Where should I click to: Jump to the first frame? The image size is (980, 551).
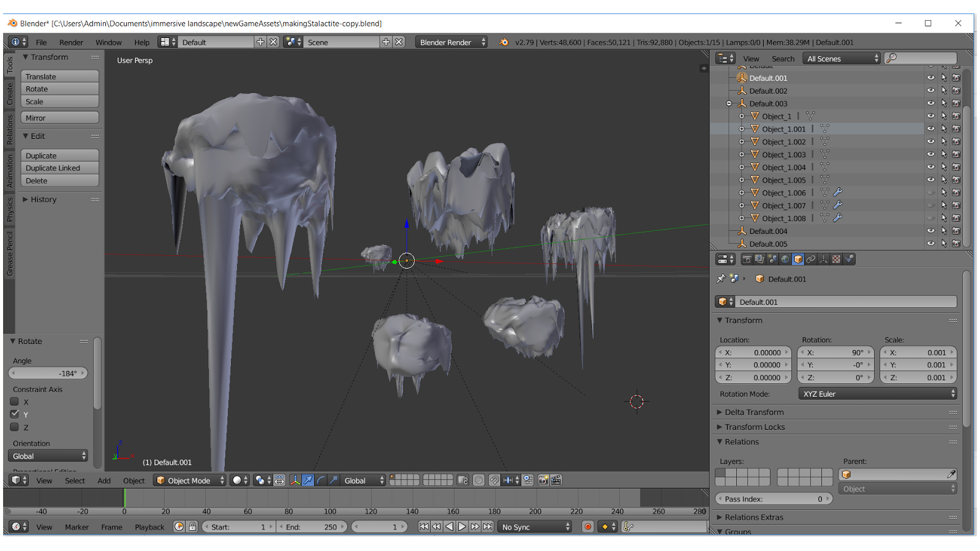click(x=423, y=527)
